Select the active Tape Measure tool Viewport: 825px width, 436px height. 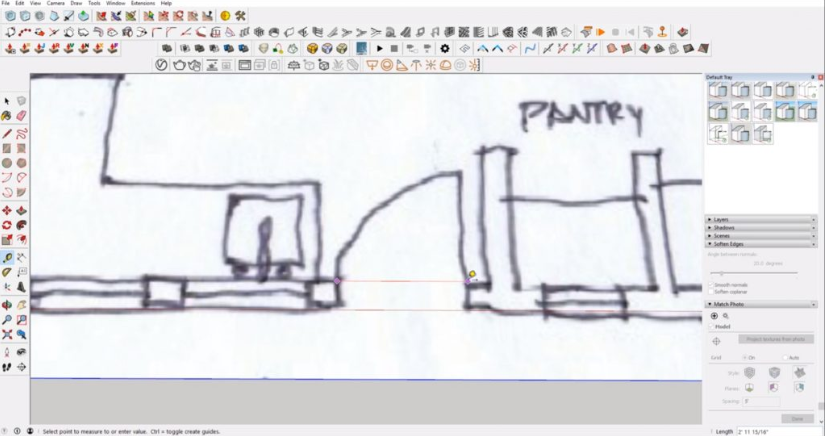pos(7,258)
